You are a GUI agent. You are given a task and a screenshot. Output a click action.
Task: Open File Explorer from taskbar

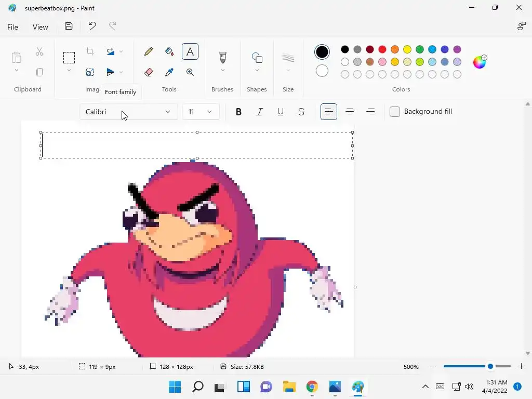(289, 387)
